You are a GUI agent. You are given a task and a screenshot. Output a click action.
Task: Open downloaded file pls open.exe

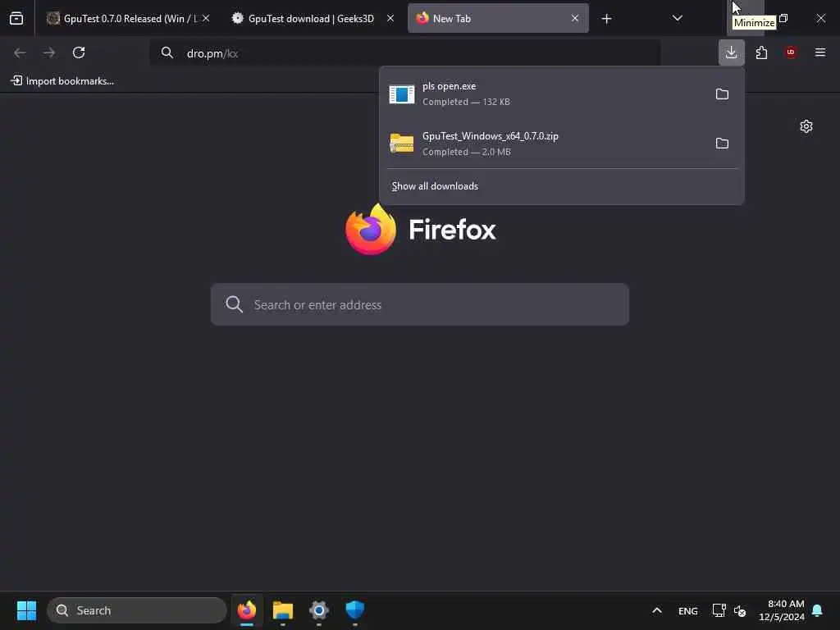pyautogui.click(x=546, y=94)
